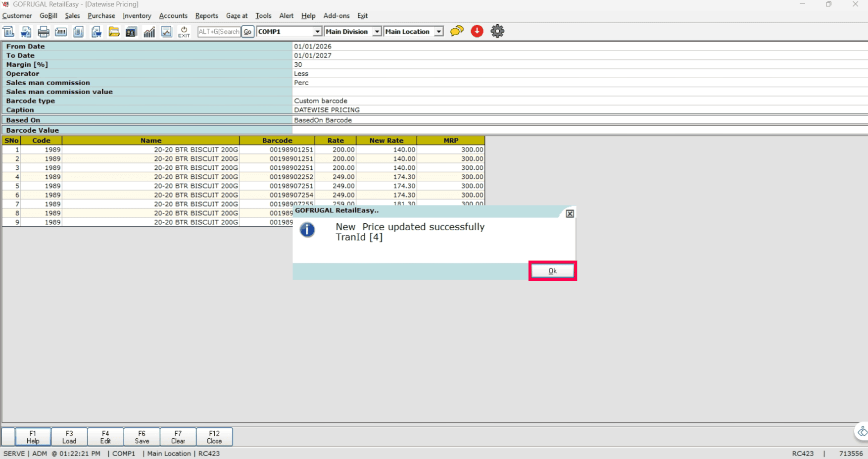868x459 pixels.
Task: Click the New Rate column header
Action: (x=386, y=141)
